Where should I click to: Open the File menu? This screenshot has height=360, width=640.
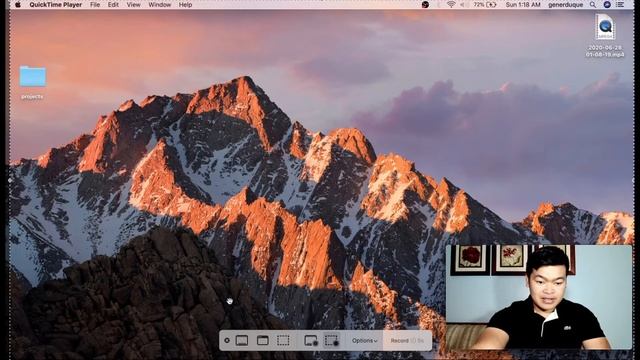95,5
